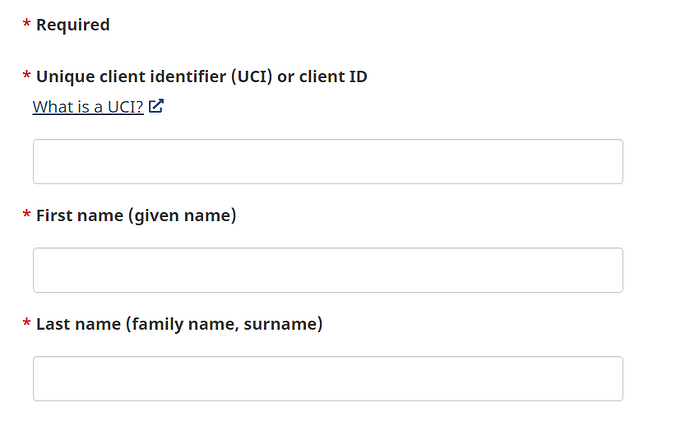Click the UCI or client ID input field

[328, 162]
